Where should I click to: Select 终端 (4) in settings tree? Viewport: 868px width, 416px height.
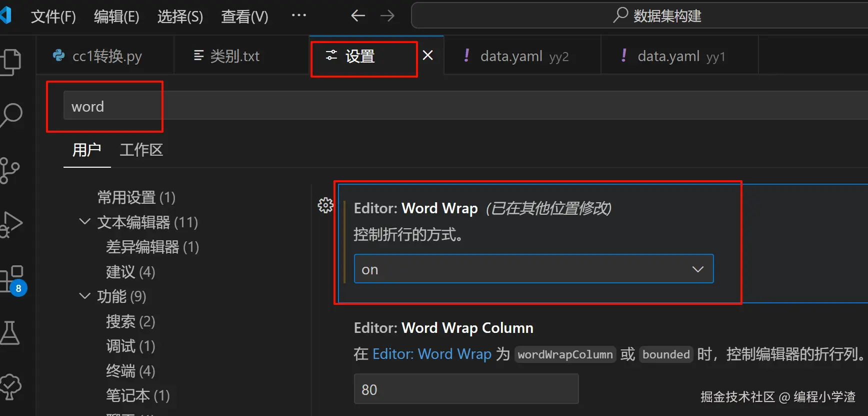click(130, 371)
